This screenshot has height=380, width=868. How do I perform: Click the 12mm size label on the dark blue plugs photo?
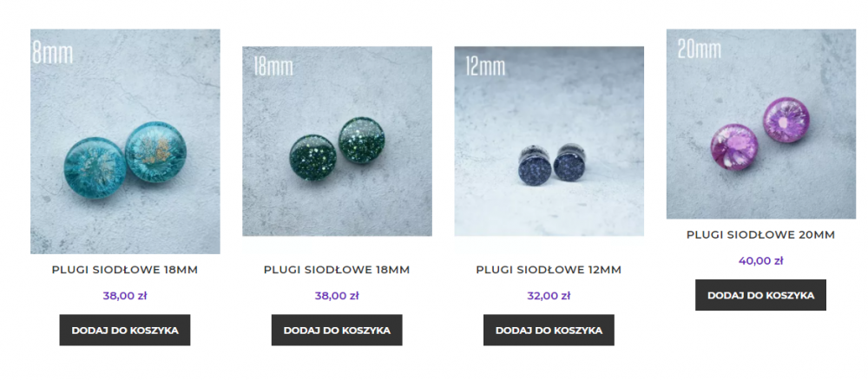point(485,67)
